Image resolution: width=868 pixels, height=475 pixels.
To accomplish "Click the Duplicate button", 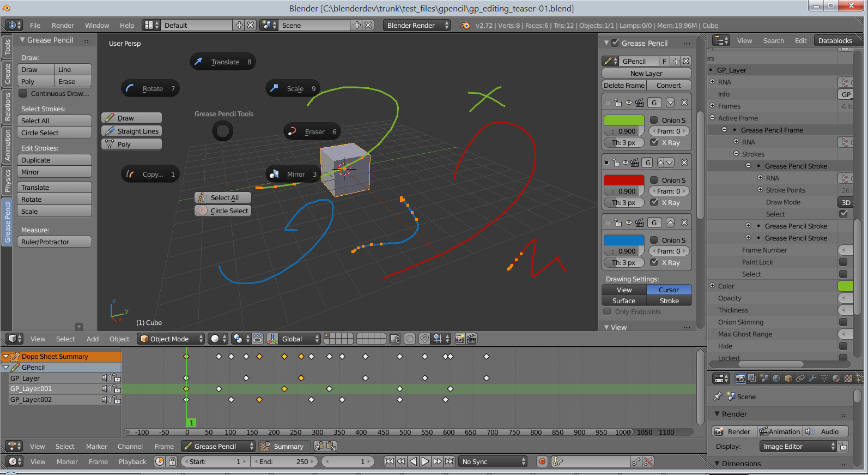I will click(55, 160).
